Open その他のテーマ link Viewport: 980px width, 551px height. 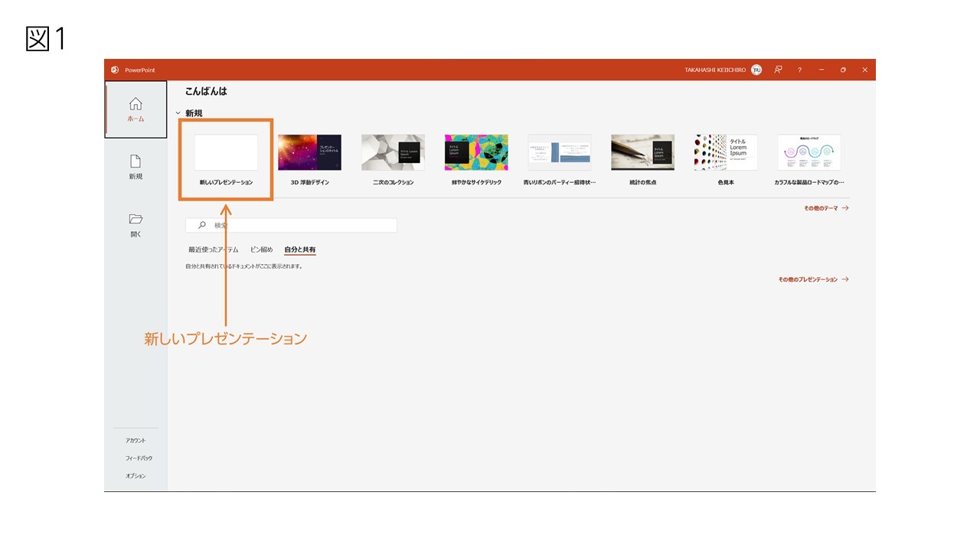tap(826, 208)
